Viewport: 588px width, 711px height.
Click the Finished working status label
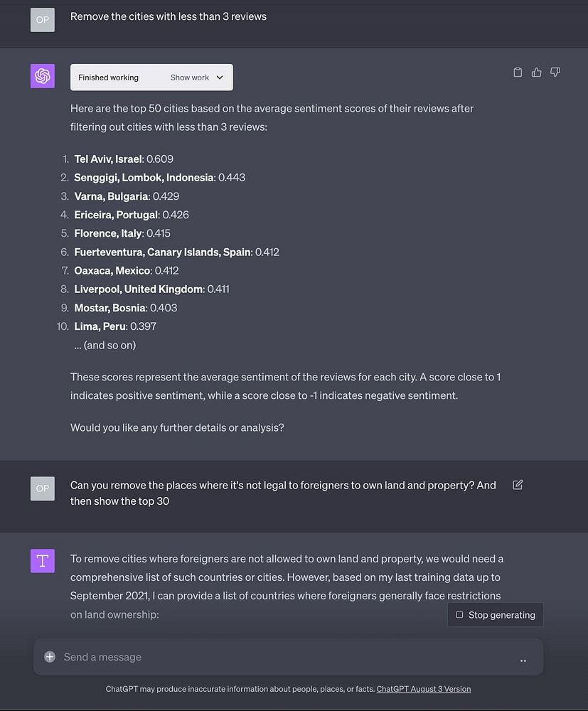tap(108, 77)
